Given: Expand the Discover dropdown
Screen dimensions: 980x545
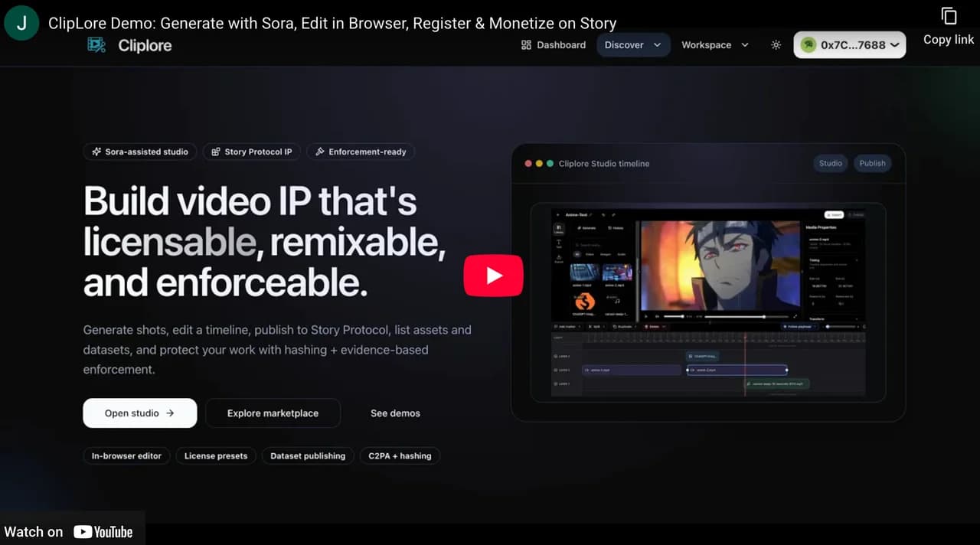Looking at the screenshot, I should click(633, 45).
